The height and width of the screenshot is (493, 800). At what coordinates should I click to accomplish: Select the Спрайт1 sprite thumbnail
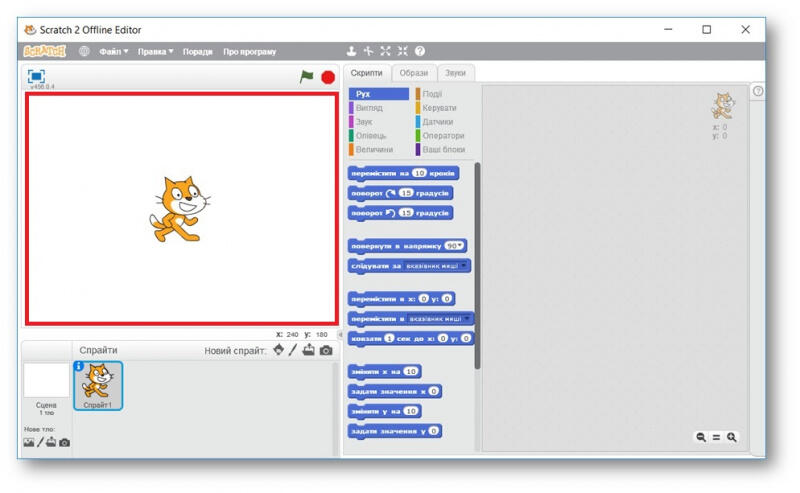98,385
